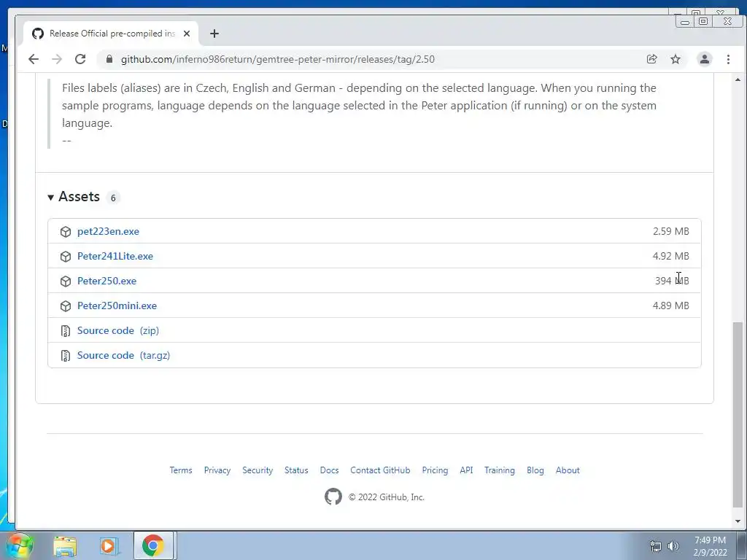The width and height of the screenshot is (747, 560).
Task: Open the Training footer link
Action: click(x=499, y=470)
